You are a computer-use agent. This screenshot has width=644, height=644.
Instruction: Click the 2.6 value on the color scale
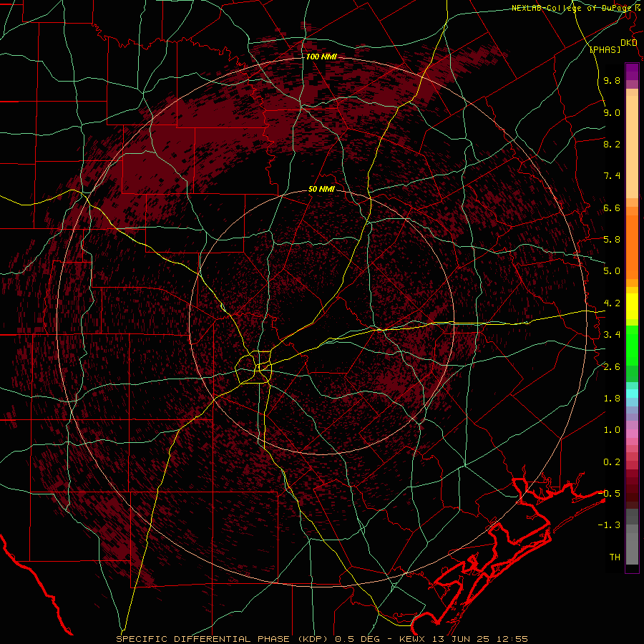[x=612, y=367]
